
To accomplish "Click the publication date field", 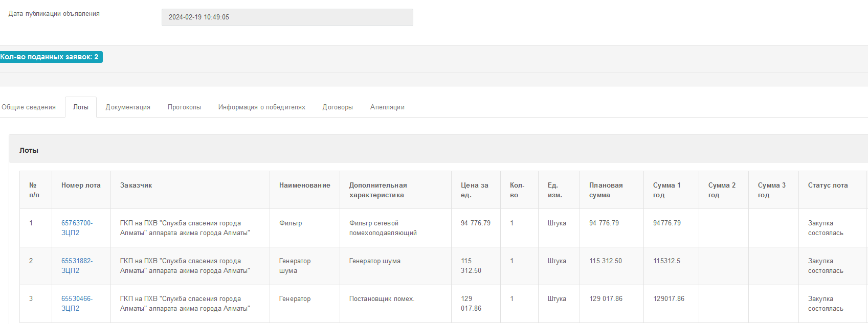I will [287, 17].
